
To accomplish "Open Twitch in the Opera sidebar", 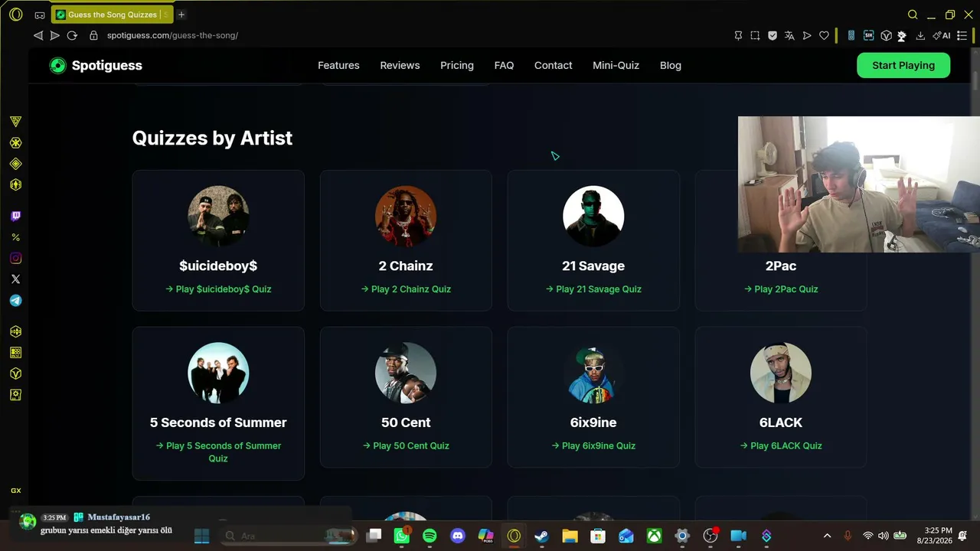I will 15,217.
